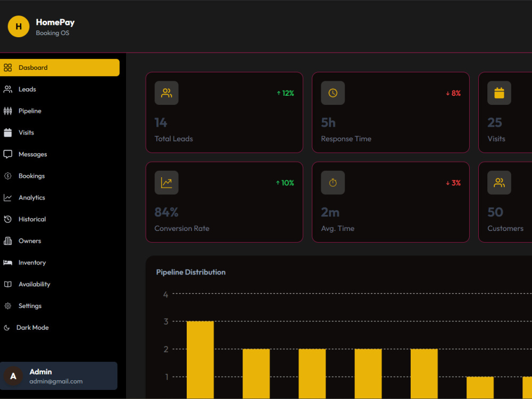Click the 8% decrease indicator
The height and width of the screenshot is (399, 532).
(x=453, y=93)
